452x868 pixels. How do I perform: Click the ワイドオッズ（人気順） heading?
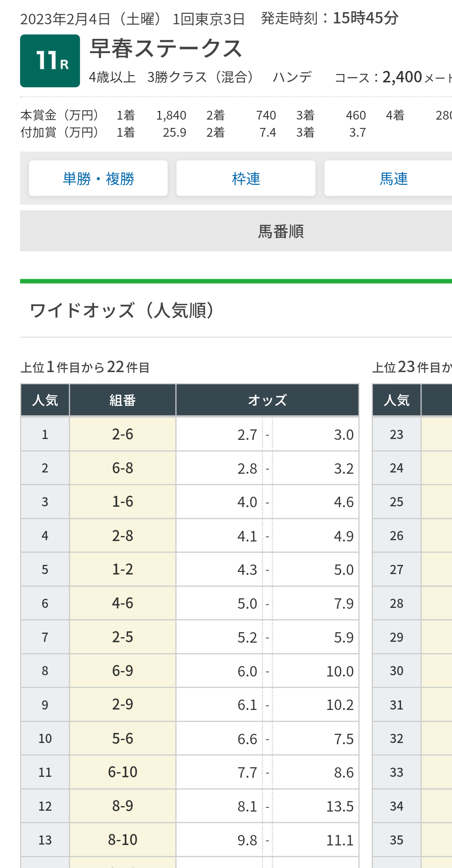122,311
